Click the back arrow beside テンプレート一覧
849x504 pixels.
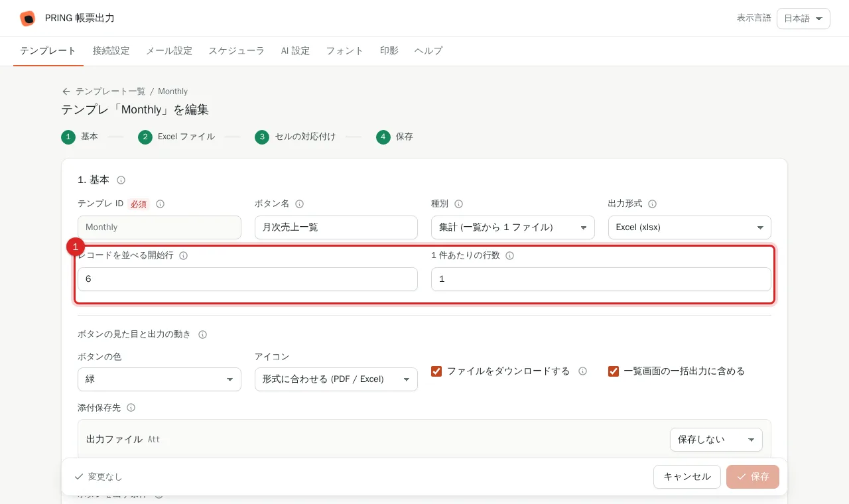(x=66, y=92)
